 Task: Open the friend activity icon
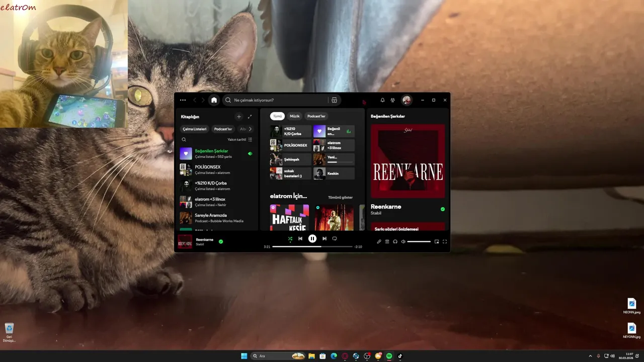(x=392, y=100)
